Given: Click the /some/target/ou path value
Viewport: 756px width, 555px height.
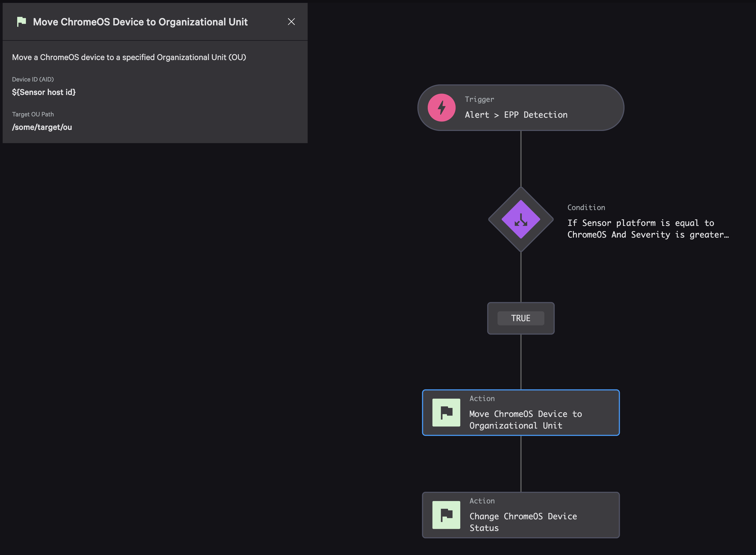Looking at the screenshot, I should (x=42, y=127).
